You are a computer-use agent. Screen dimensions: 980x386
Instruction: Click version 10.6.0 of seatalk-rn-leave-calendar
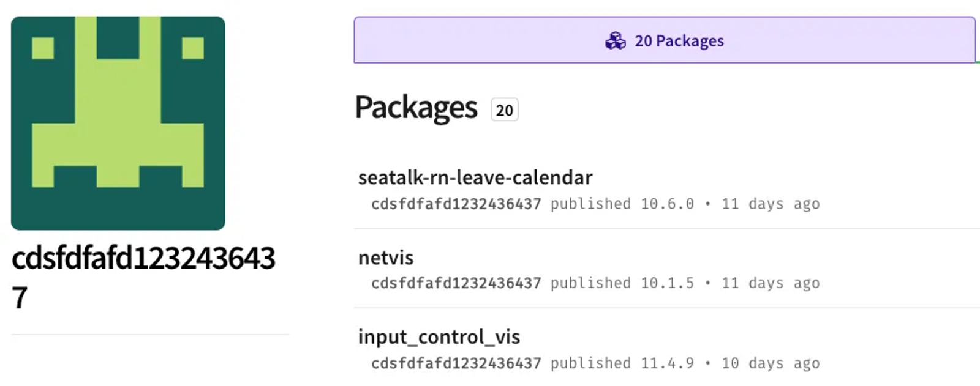(667, 204)
